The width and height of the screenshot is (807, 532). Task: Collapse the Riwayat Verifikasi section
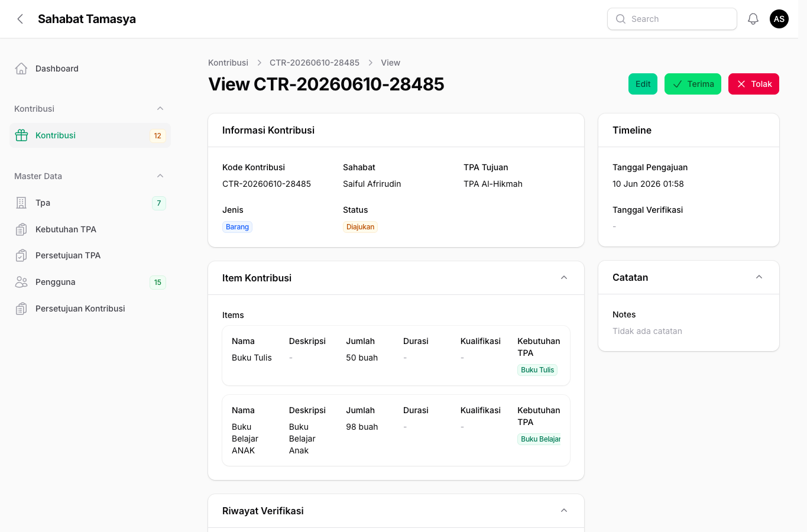(x=564, y=511)
